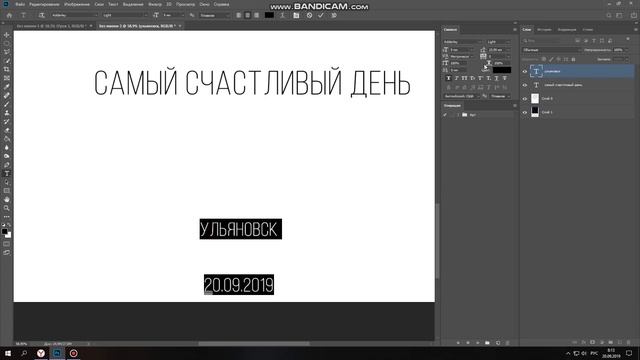Select the Eyedropper tool
Screen dimensions: 640x360
coord(7,87)
